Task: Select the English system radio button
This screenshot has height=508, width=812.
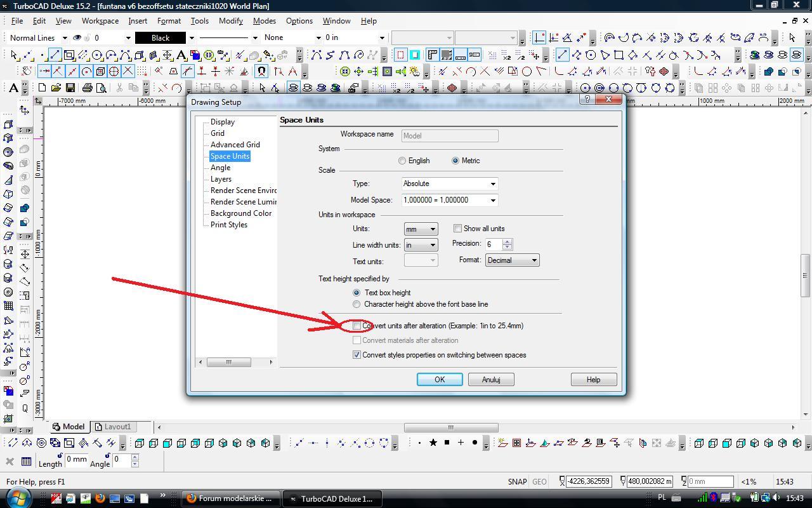Action: click(x=402, y=161)
